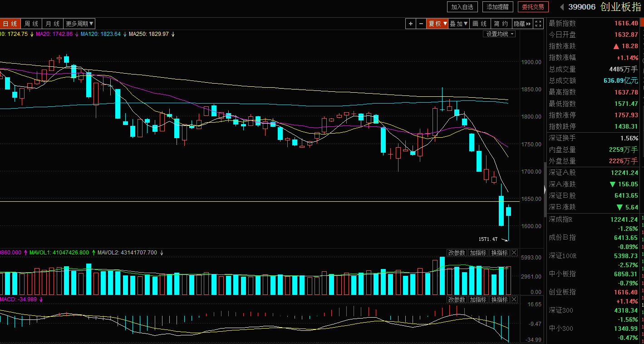Click 加指标 in the volume panel
Viewport: 644px width, 344px height.
pos(478,253)
